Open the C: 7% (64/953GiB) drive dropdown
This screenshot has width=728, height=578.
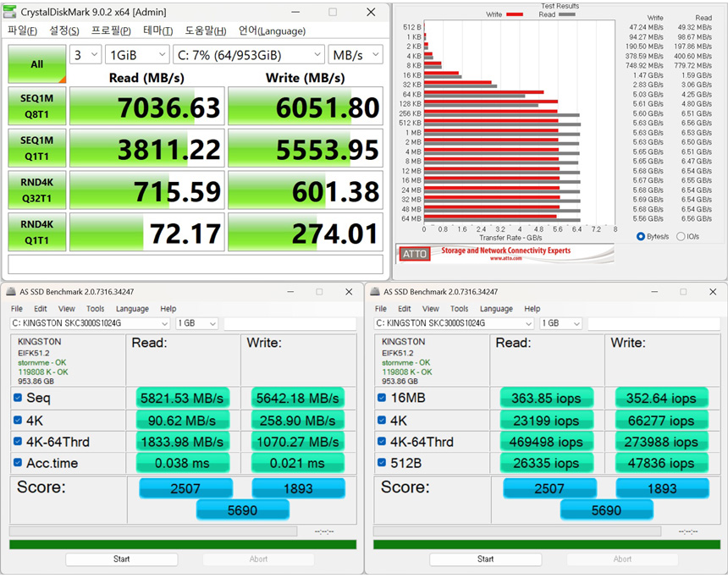coord(249,55)
